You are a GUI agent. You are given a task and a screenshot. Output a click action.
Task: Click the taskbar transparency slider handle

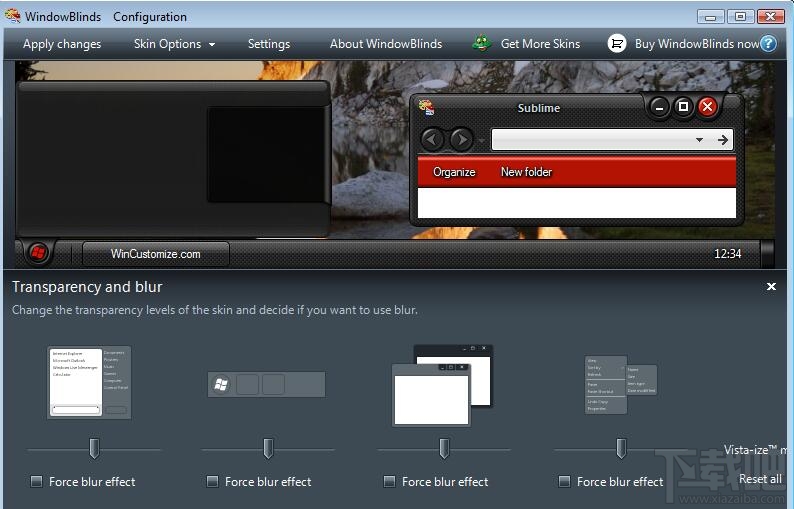click(268, 449)
